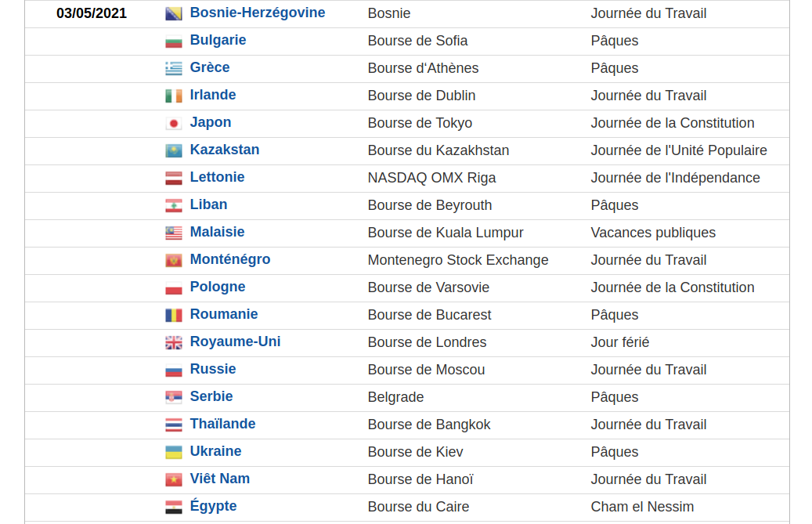Click the Greece flag icon

click(173, 69)
